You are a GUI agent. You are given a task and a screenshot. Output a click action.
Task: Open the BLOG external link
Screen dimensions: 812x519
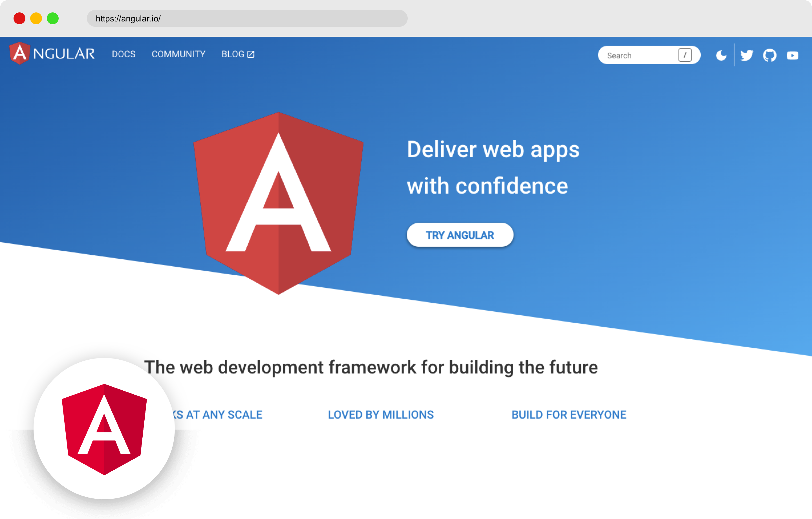point(238,54)
